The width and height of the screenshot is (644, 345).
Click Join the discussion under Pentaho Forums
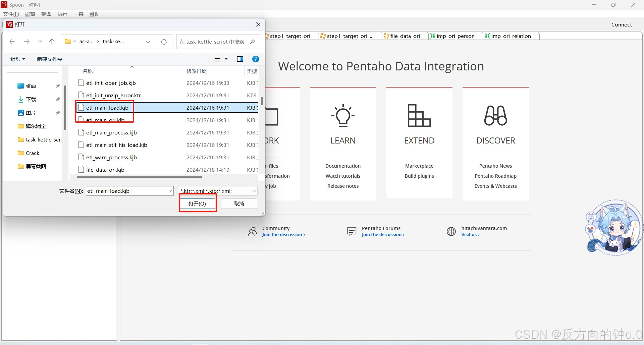383,235
